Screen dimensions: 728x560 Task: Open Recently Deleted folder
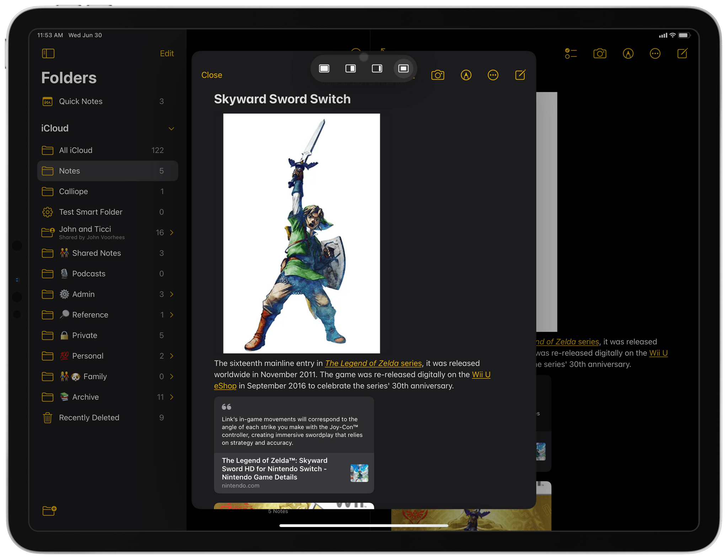(x=107, y=418)
